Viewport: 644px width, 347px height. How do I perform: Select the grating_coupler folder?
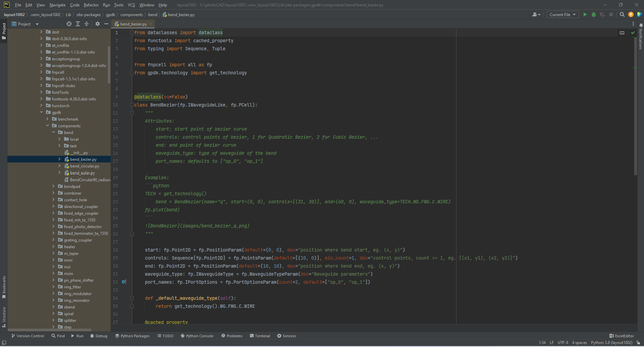78,240
